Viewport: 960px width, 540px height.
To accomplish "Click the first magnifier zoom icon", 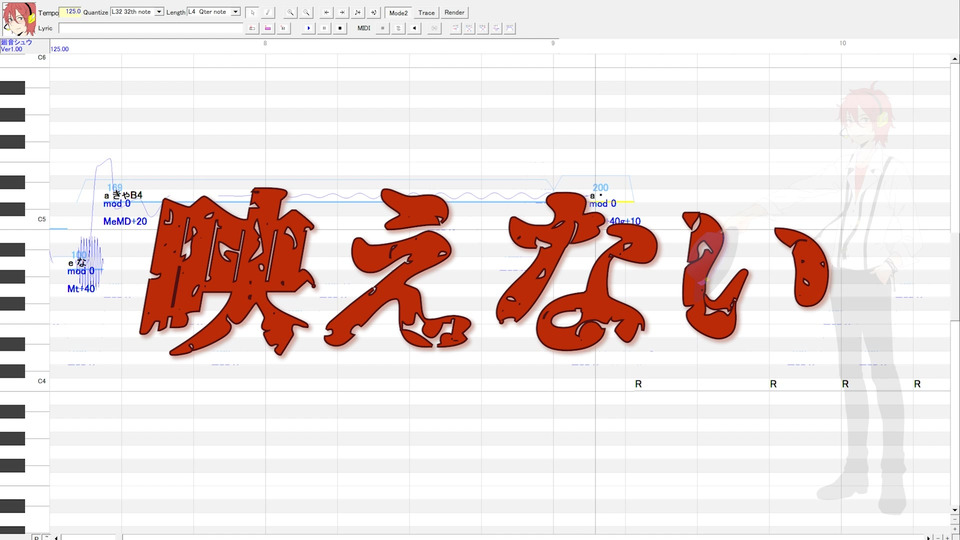I will point(291,12).
